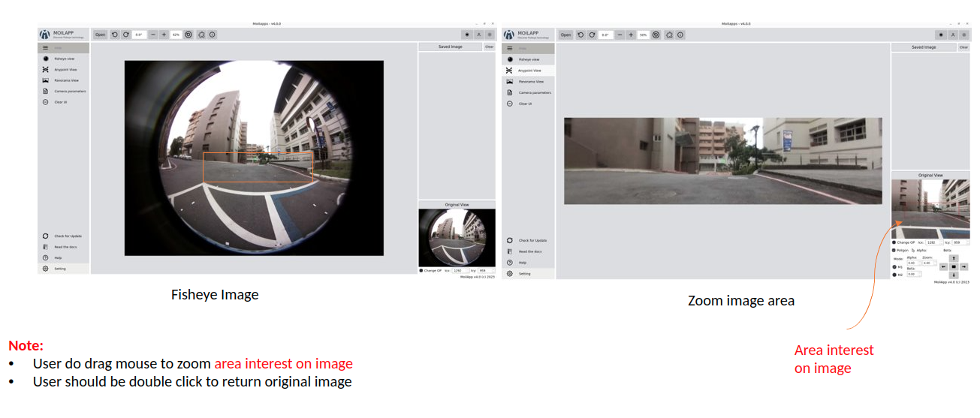Toggle Change OP radio in the right window
The height and width of the screenshot is (418, 980).
click(894, 242)
